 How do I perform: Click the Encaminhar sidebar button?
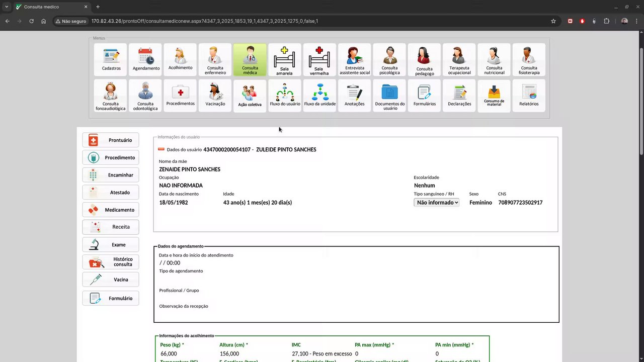tap(111, 175)
